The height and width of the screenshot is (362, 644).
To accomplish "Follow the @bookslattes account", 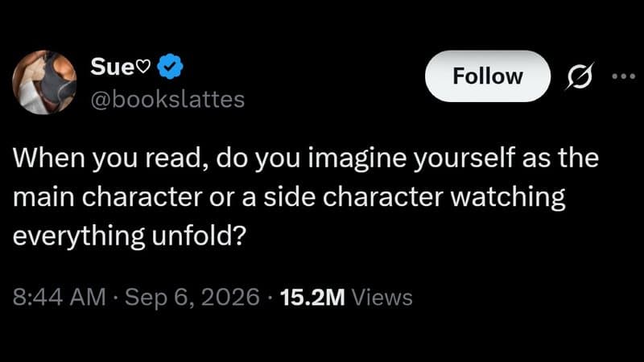I will coord(488,76).
